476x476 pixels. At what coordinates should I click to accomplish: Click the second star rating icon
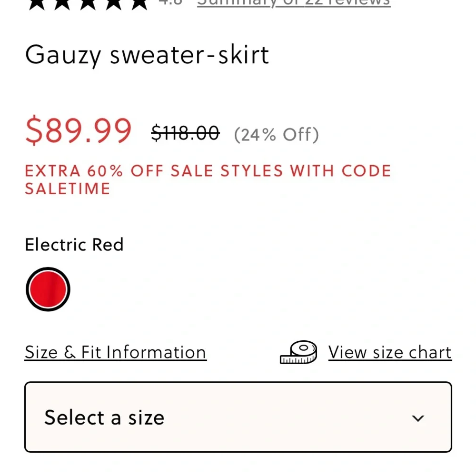pyautogui.click(x=63, y=4)
